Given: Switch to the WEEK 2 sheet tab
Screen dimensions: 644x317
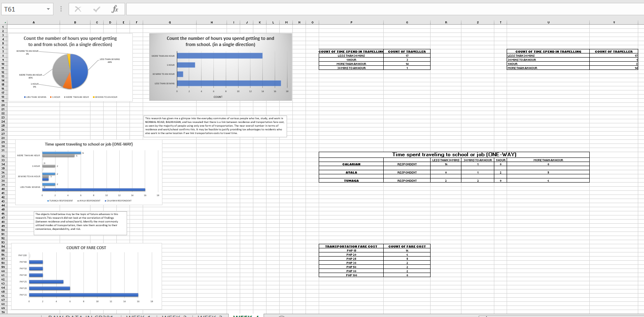Looking at the screenshot, I should tap(174, 316).
